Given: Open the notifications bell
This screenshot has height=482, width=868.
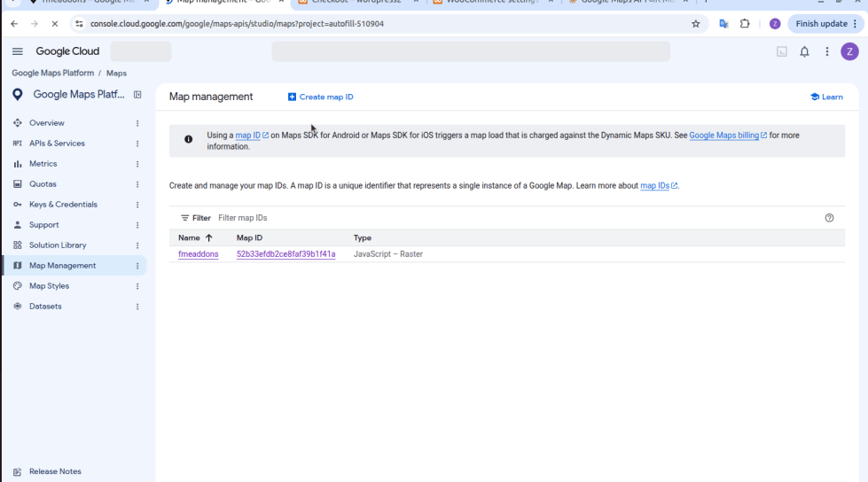Looking at the screenshot, I should coord(804,52).
